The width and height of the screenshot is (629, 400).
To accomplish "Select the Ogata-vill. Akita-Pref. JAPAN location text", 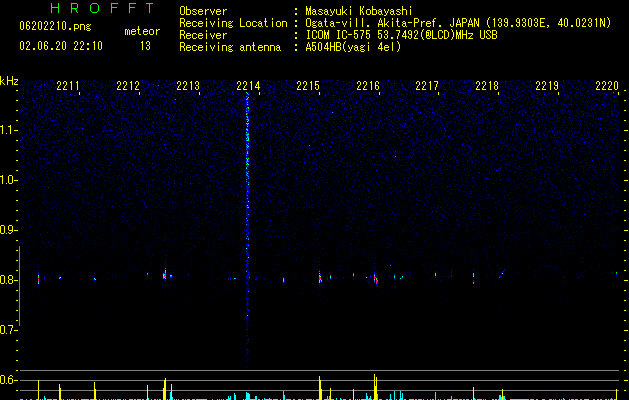I will (x=458, y=23).
